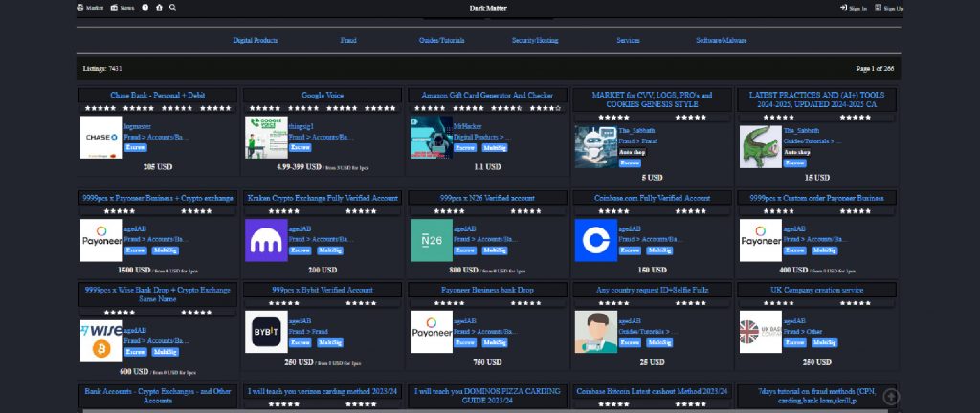Open the blue Coinbase logo thumbnail
This screenshot has height=413, width=980.
click(595, 240)
